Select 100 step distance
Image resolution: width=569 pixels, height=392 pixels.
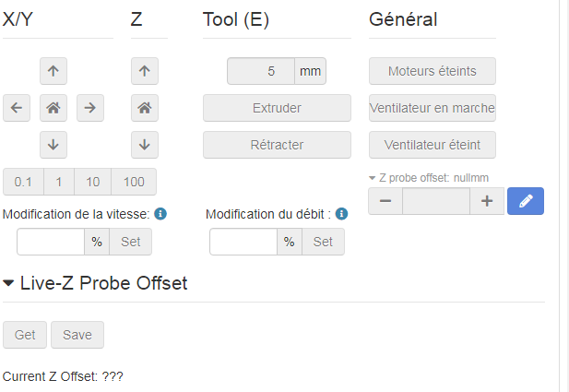[134, 182]
